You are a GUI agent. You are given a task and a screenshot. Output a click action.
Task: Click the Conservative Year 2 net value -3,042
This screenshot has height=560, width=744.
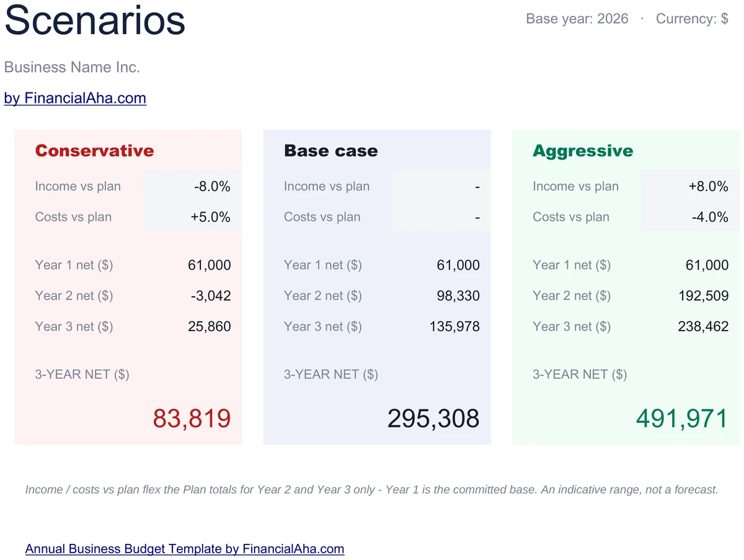point(211,296)
